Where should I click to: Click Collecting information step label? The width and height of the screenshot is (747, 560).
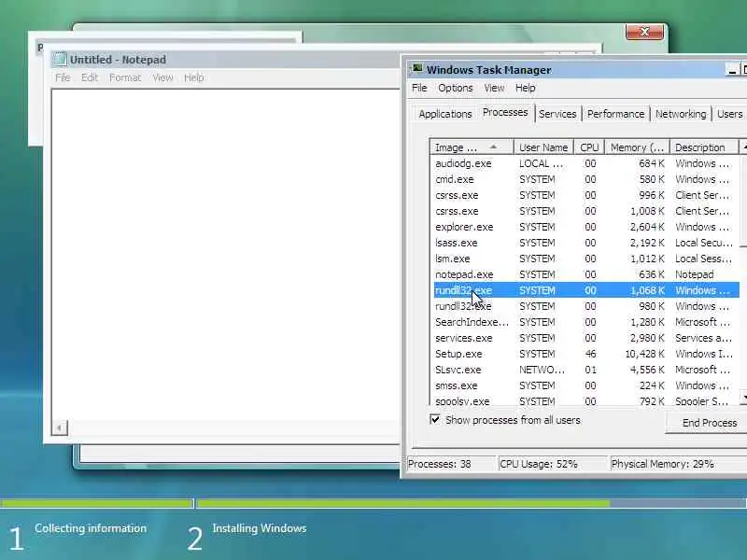pyautogui.click(x=91, y=528)
